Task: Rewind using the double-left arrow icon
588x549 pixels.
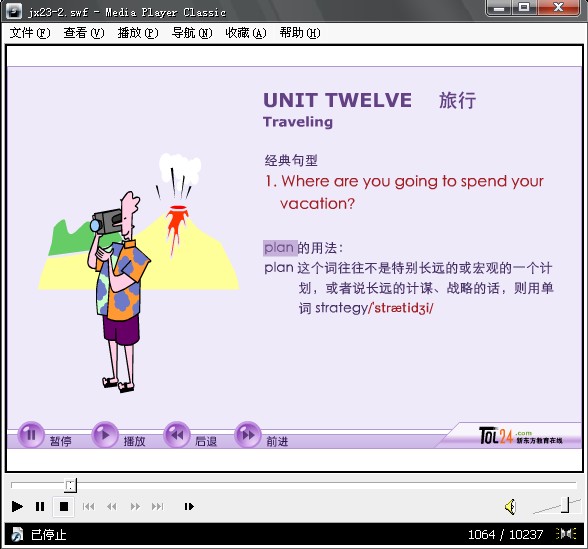Action: point(111,507)
